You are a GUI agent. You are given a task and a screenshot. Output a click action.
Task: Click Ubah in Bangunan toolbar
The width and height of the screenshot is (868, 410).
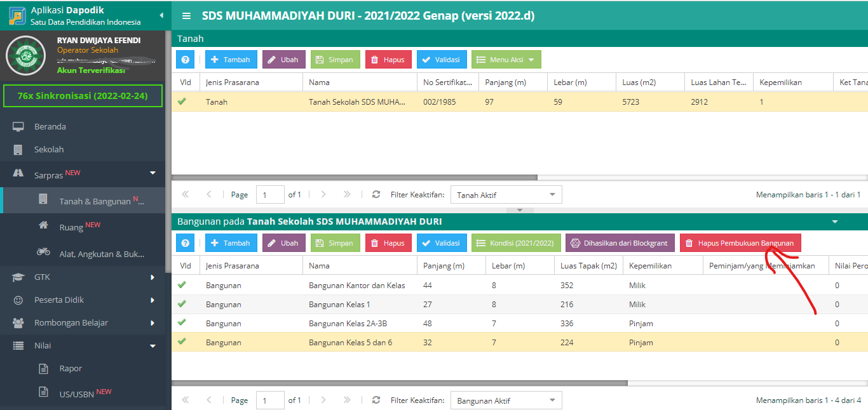(x=284, y=243)
